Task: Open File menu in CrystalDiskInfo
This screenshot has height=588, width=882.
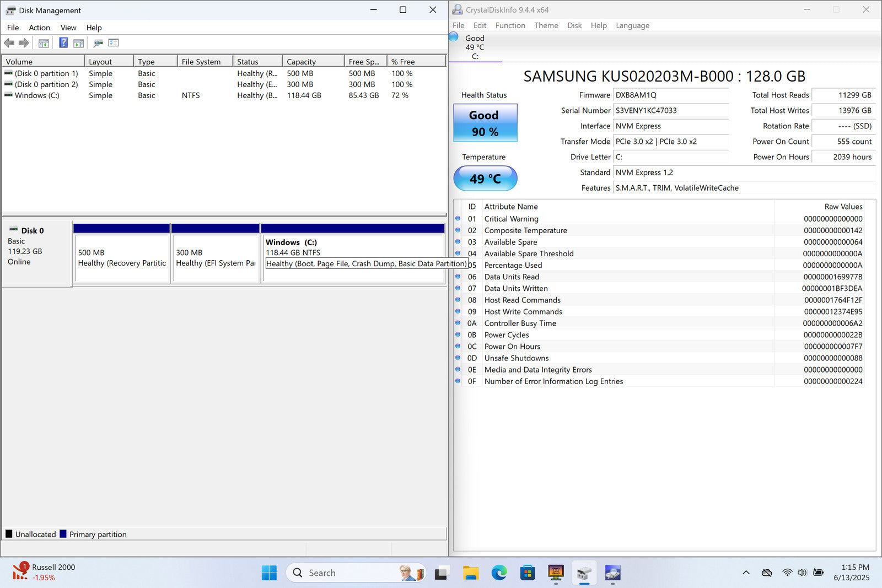Action: 458,25
